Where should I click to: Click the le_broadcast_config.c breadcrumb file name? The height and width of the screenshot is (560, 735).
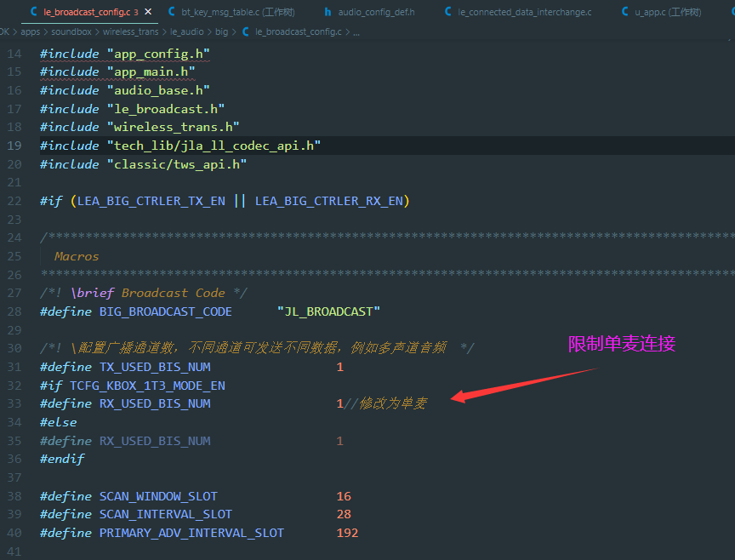point(299,31)
